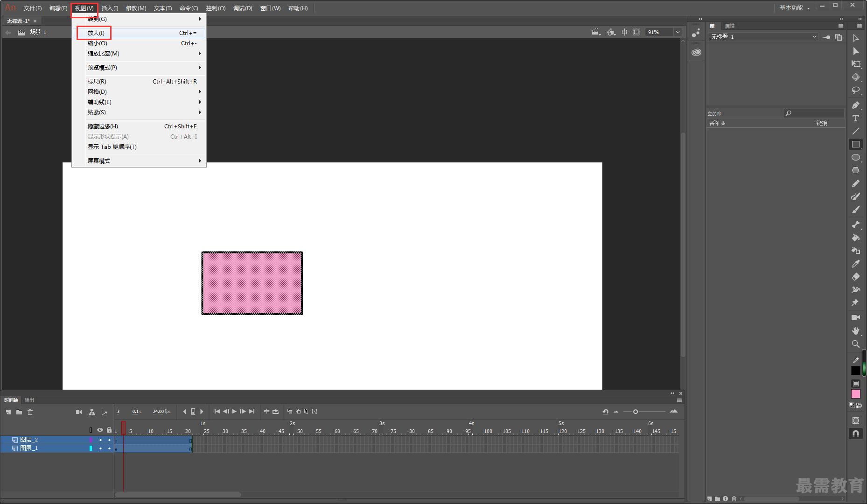Toggle clip content outside stage button

(x=636, y=32)
